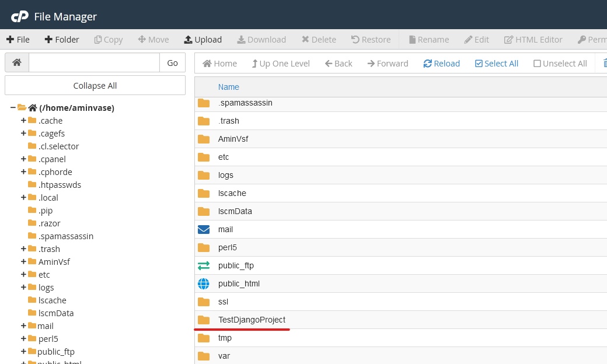Image resolution: width=607 pixels, height=364 pixels.
Task: Expand the .cache folder in tree
Action: point(24,121)
